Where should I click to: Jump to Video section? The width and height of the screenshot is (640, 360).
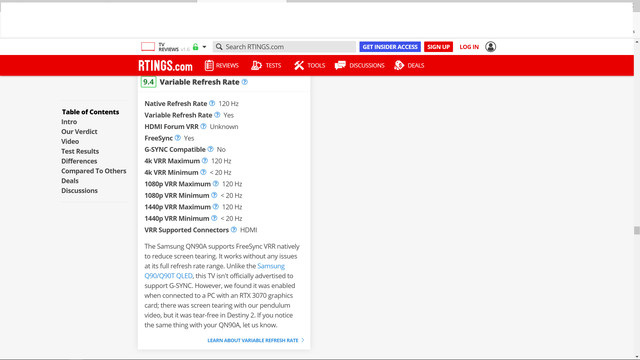pos(70,141)
